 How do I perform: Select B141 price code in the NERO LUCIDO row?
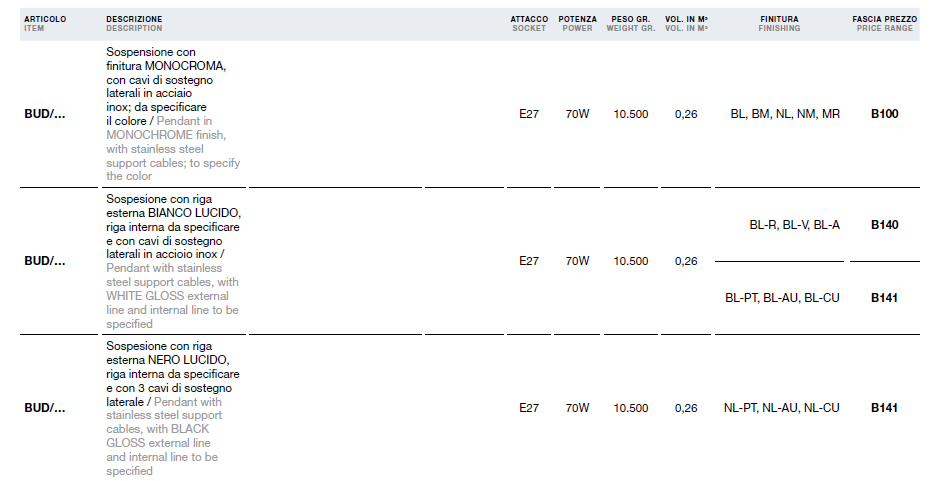point(884,408)
